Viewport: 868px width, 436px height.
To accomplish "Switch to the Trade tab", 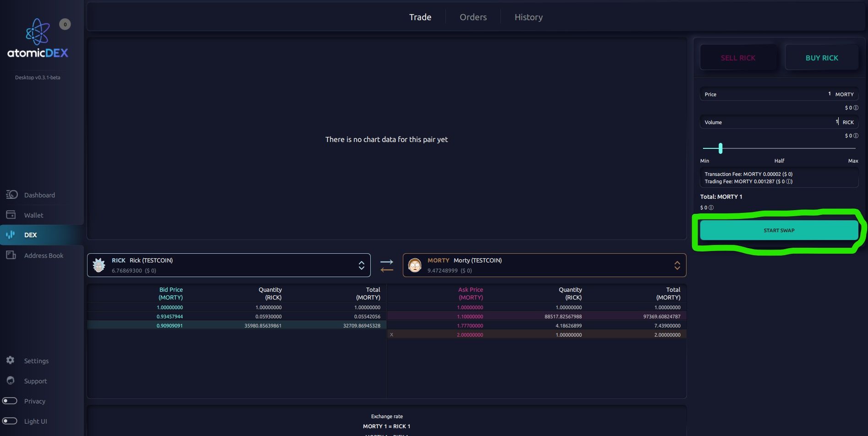I will tap(420, 17).
